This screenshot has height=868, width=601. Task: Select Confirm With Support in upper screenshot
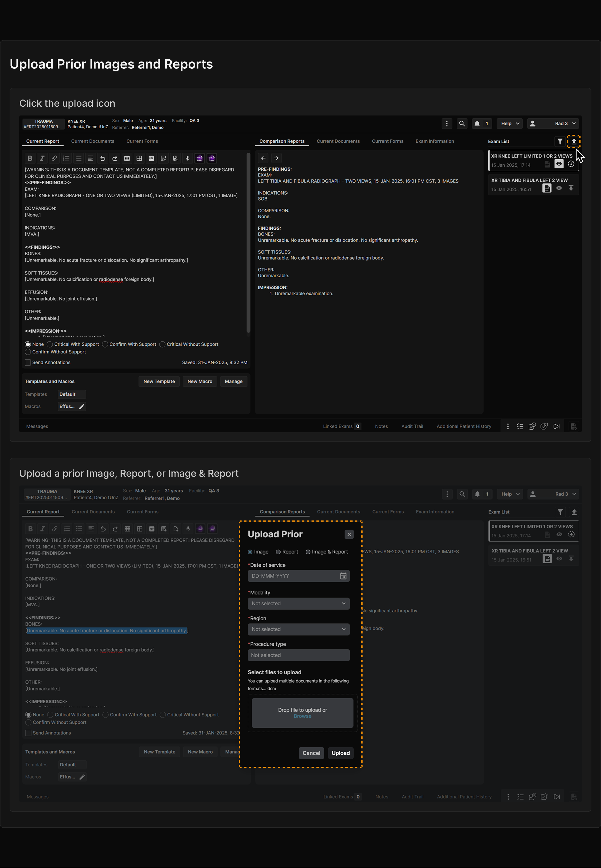105,344
